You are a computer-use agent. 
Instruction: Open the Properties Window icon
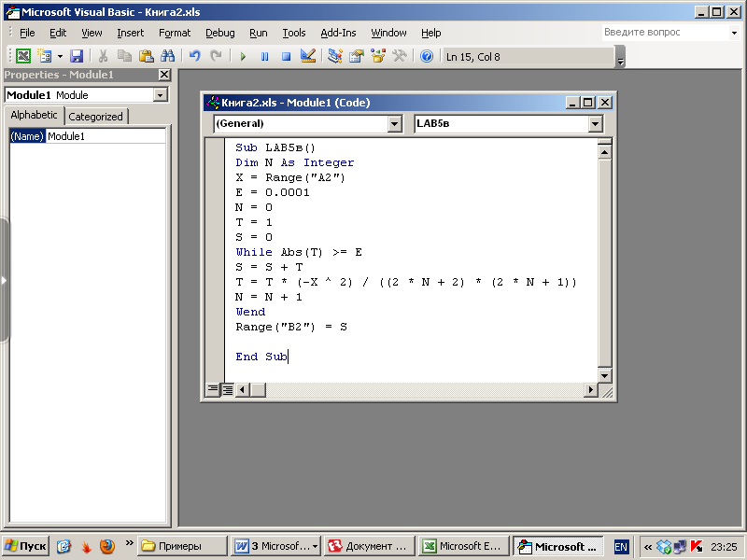click(x=357, y=56)
